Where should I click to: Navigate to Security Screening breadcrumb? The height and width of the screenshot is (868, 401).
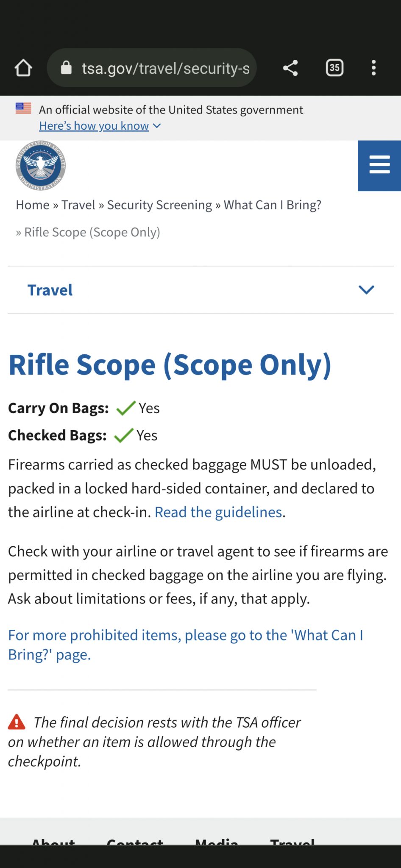[x=159, y=205]
